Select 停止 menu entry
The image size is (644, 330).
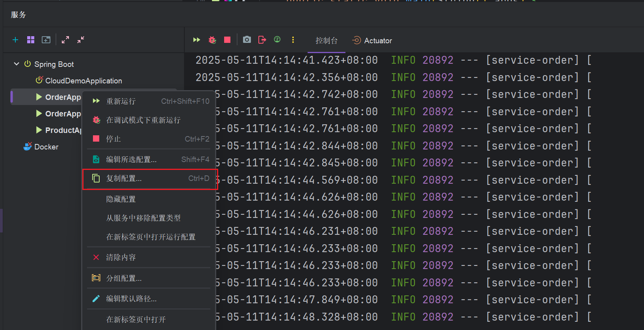(x=150, y=139)
